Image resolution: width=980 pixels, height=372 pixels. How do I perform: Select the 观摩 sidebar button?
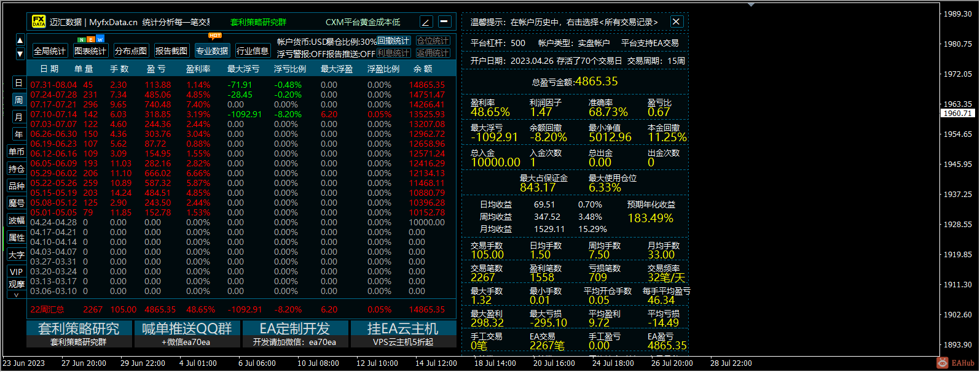click(17, 284)
